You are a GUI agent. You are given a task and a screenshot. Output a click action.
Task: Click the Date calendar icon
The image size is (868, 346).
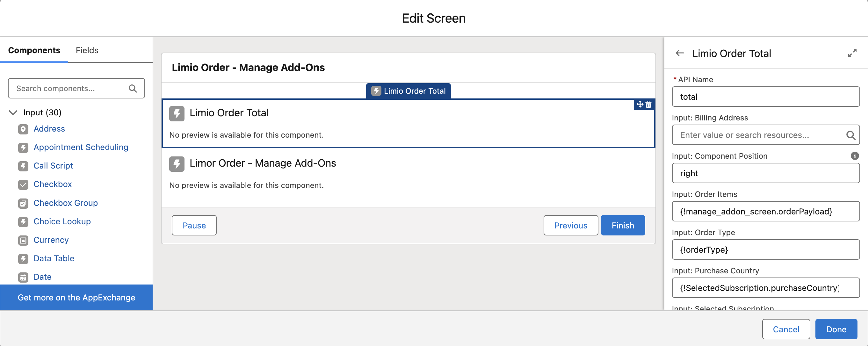[23, 277]
